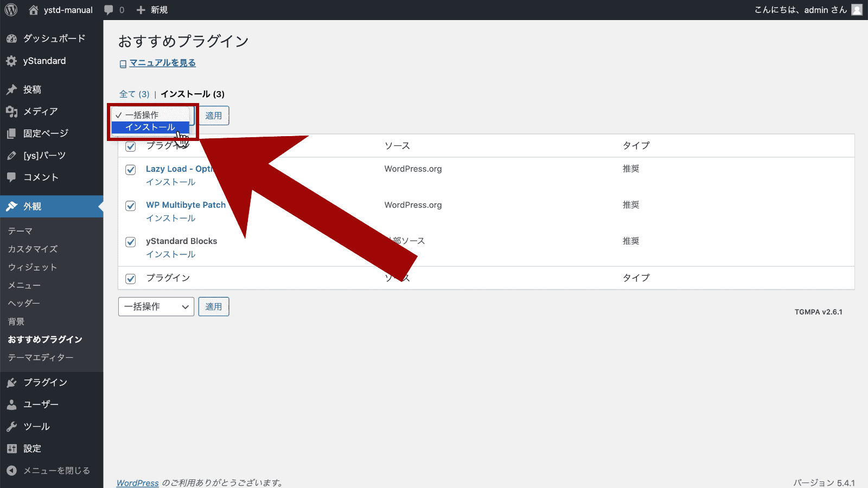
Task: Click the [ys]パーツ pencil icon
Action: [11, 156]
